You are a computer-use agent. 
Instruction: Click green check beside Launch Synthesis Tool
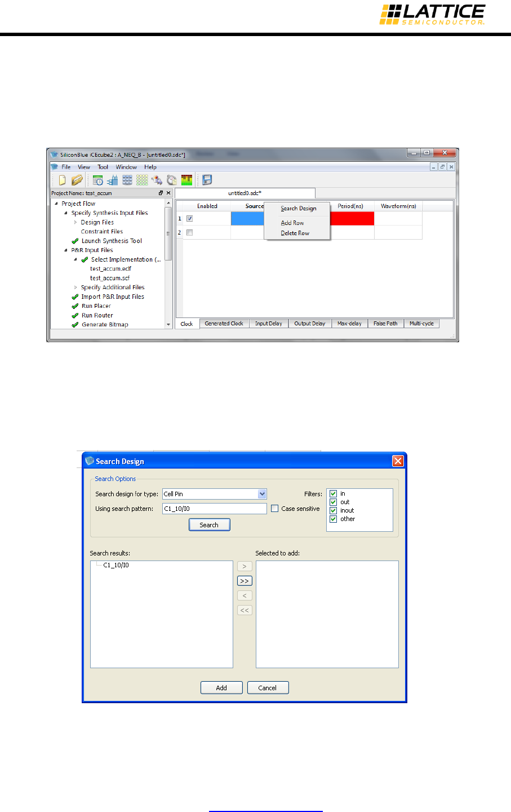75,241
